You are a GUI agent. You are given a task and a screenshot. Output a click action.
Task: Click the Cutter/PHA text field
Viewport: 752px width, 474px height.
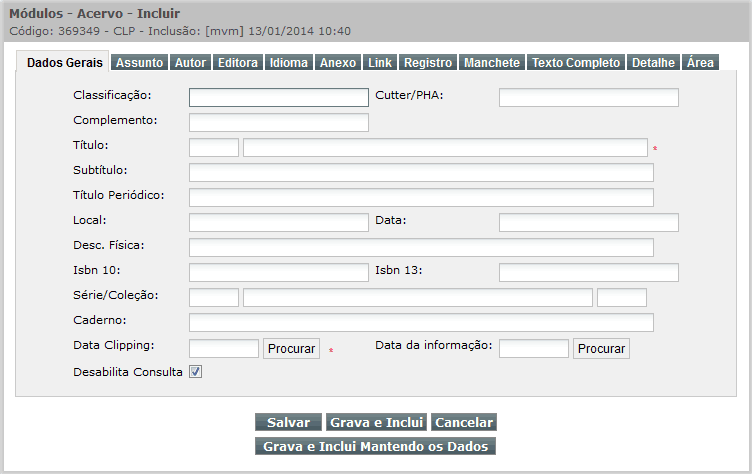[589, 97]
